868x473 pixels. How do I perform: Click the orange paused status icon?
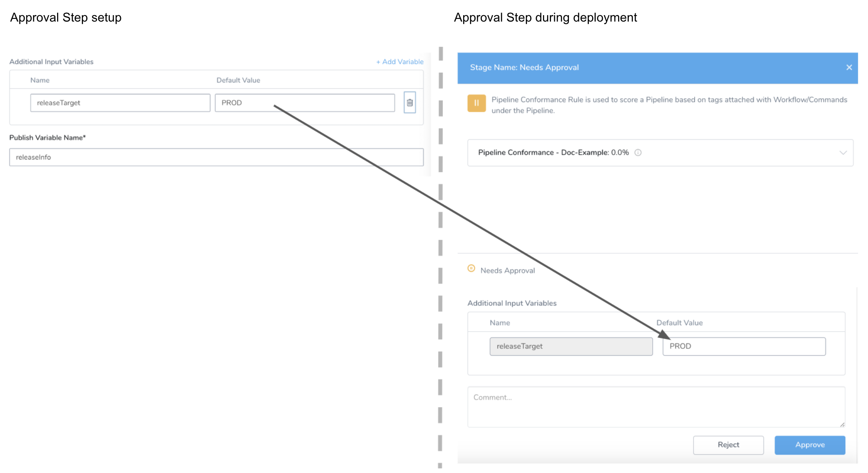pyautogui.click(x=476, y=103)
